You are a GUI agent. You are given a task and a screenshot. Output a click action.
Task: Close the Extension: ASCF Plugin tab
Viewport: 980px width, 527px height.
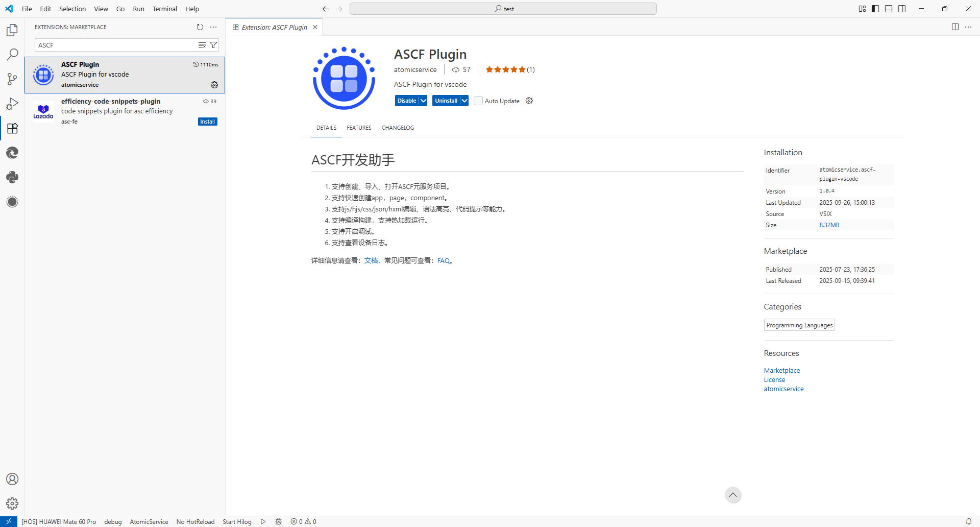(x=315, y=27)
